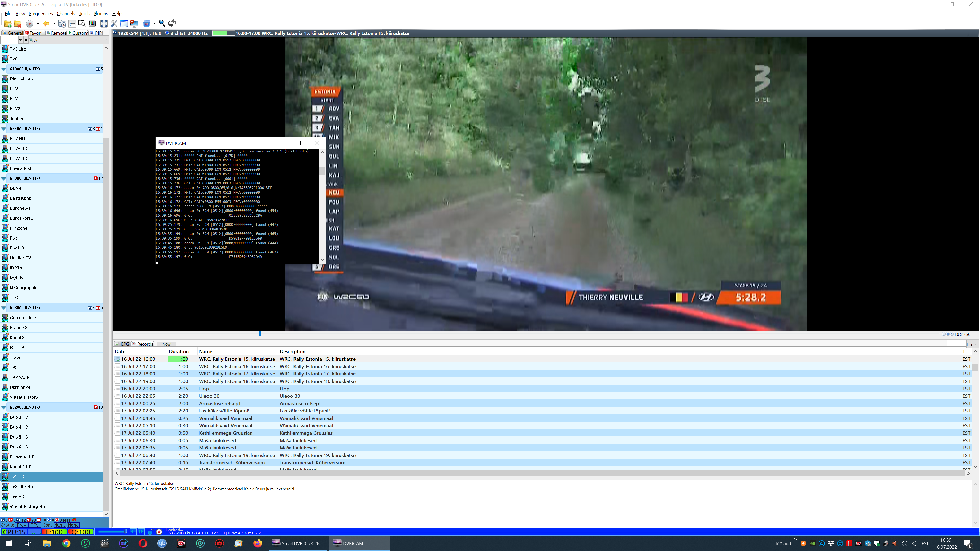Click the blue timeshift marker below video
Image resolution: width=980 pixels, height=551 pixels.
coord(260,333)
